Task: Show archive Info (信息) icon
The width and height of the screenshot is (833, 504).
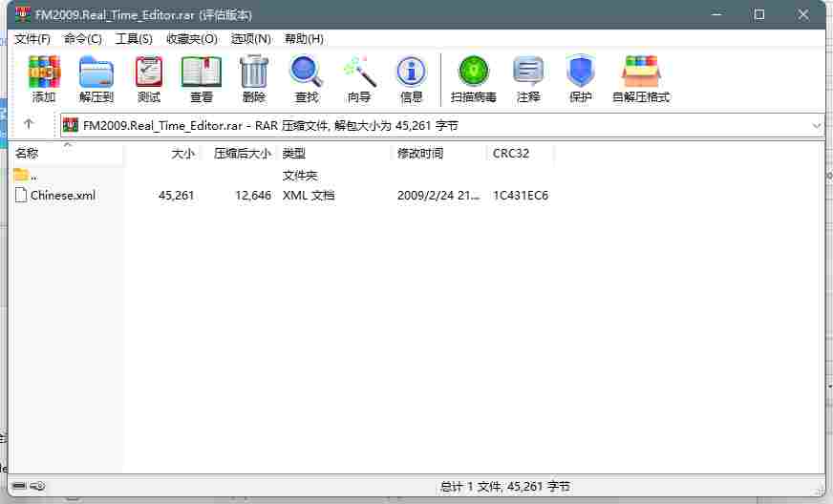Action: (x=411, y=72)
